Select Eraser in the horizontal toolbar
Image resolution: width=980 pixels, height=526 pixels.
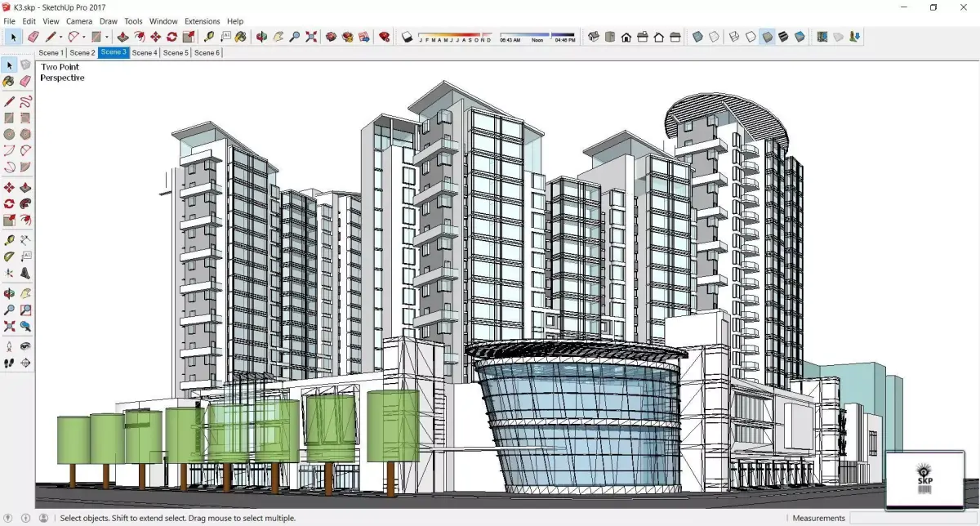point(33,37)
